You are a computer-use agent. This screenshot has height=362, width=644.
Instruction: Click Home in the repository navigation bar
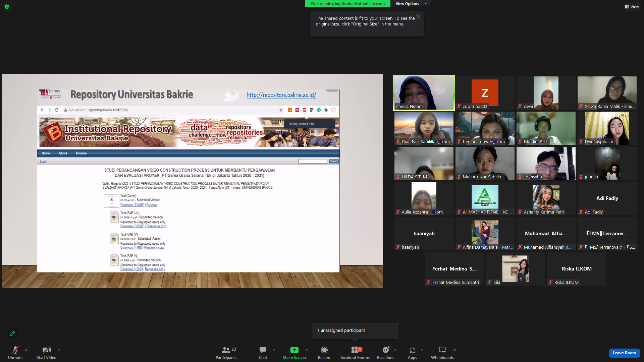click(x=46, y=153)
